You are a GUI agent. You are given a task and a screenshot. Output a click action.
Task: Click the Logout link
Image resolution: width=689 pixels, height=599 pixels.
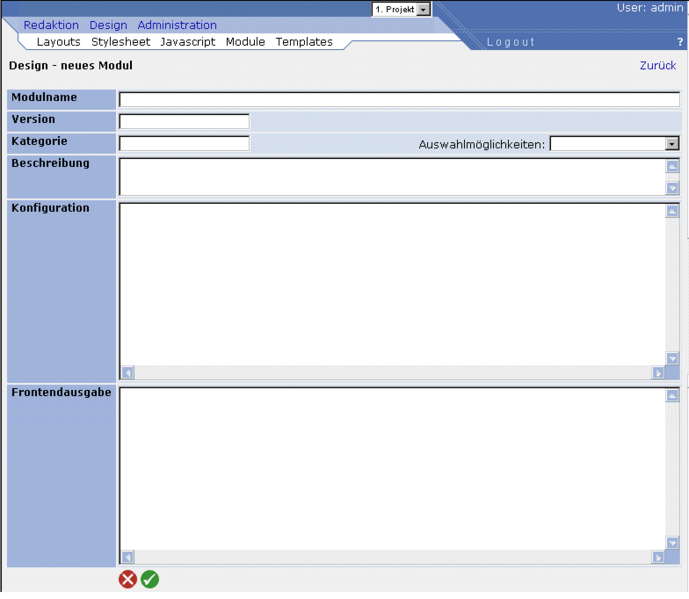tap(511, 42)
